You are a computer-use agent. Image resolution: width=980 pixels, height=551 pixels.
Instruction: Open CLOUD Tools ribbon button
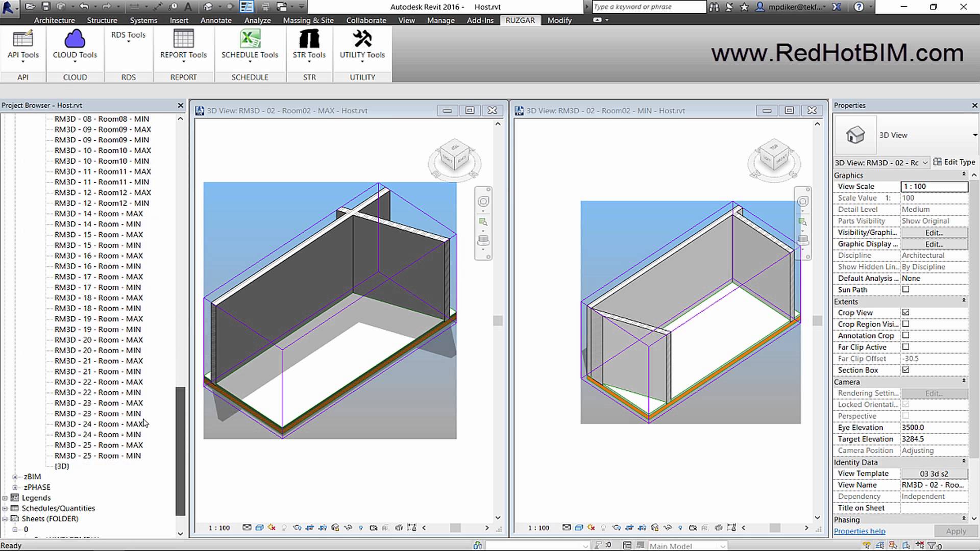click(75, 46)
